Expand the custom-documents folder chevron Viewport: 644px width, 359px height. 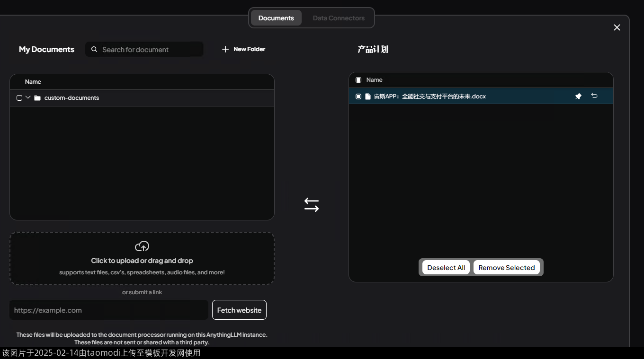click(x=28, y=97)
